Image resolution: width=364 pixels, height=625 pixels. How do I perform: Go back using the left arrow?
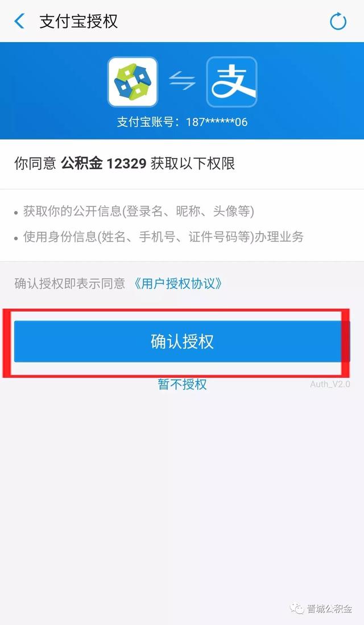[x=19, y=21]
